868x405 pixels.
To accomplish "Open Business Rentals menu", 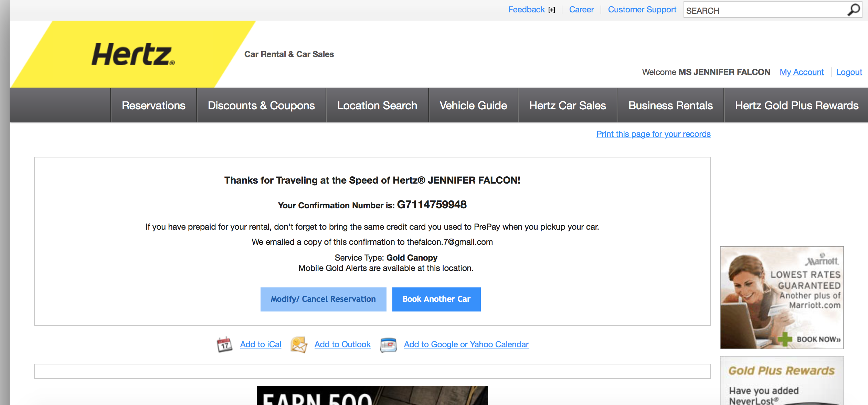I will (670, 105).
